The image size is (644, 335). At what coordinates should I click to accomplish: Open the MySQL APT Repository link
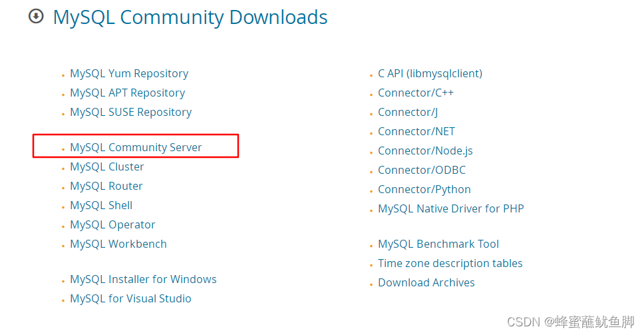[127, 93]
